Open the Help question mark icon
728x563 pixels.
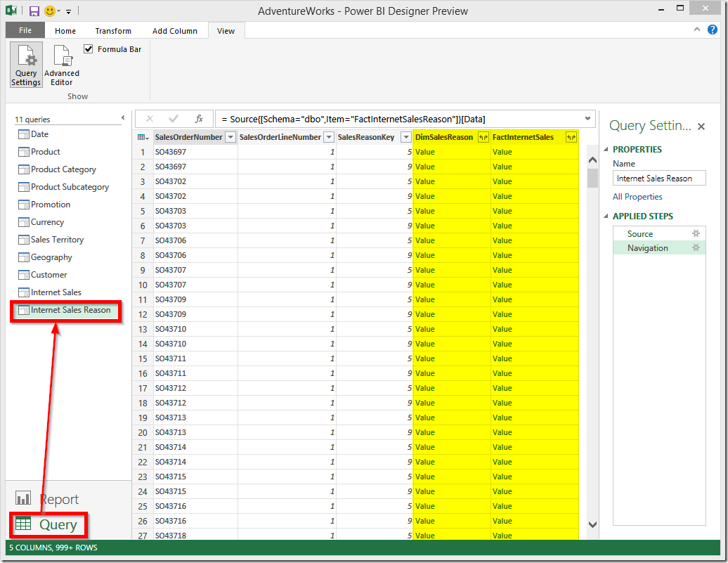713,30
